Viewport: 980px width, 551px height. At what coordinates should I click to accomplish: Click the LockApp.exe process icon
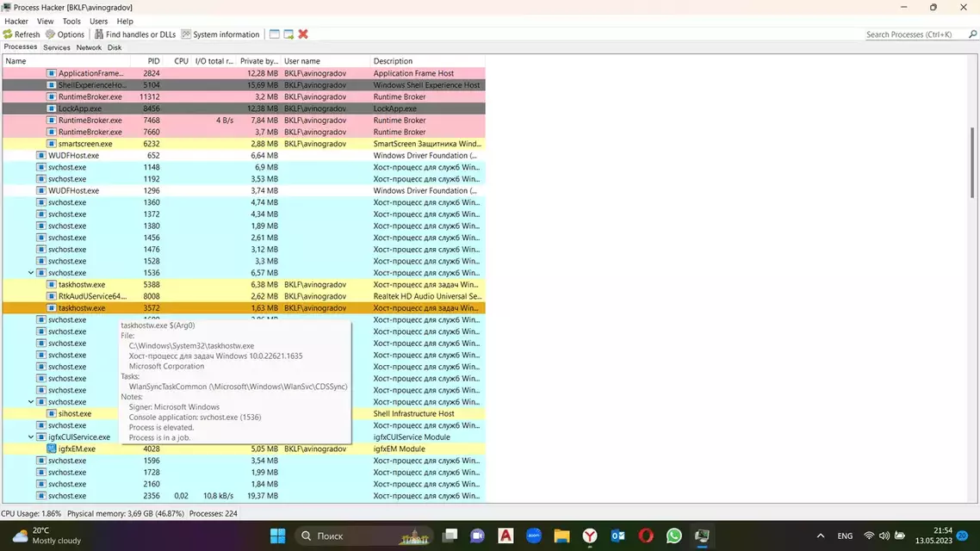pyautogui.click(x=52, y=108)
